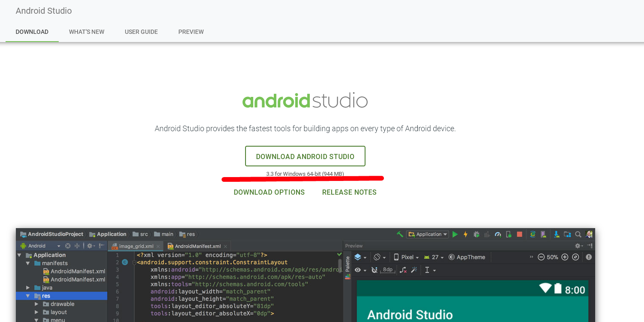The height and width of the screenshot is (322, 644).
Task: Close the AndroidManifest.xml editor tab
Action: click(x=225, y=247)
